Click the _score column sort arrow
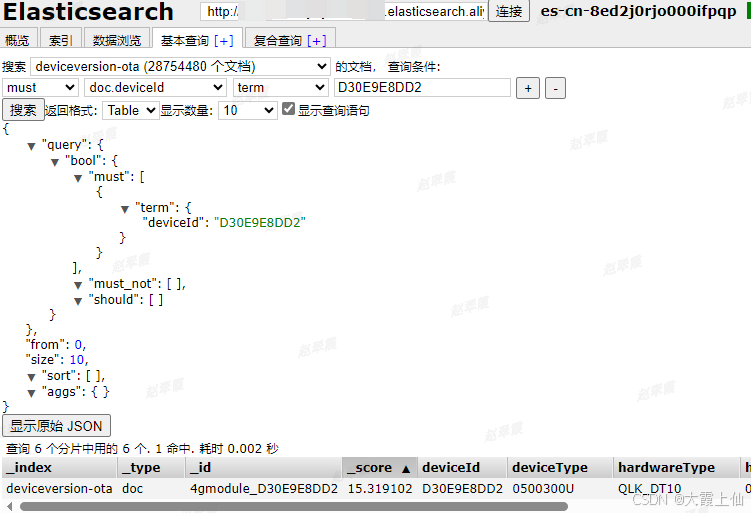The image size is (751, 513). 406,469
